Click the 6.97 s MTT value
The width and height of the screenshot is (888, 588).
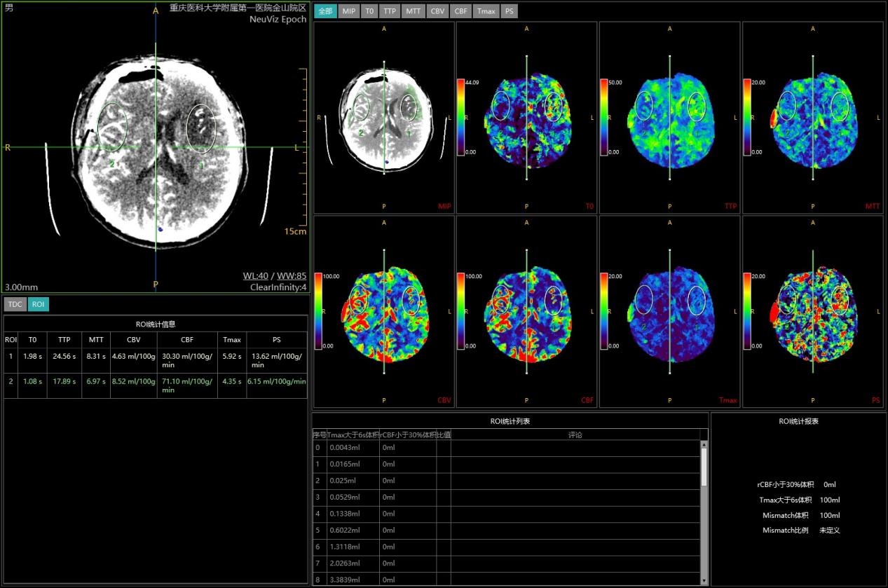pos(96,381)
